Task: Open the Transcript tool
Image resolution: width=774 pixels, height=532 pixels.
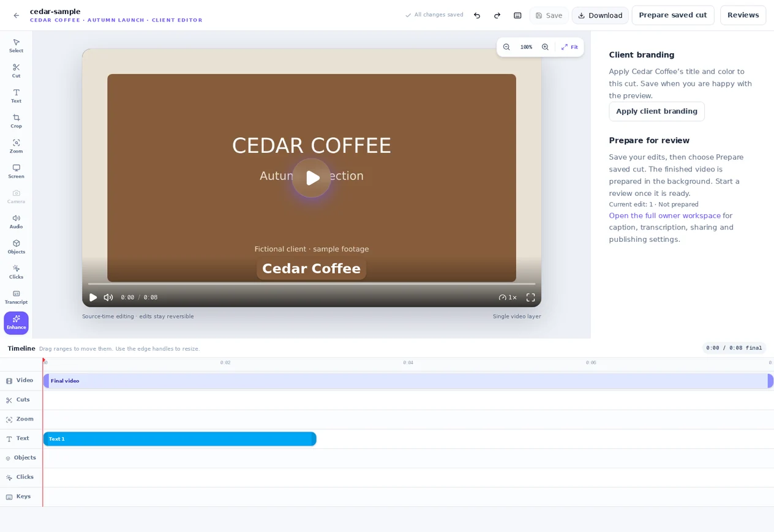Action: 16,296
